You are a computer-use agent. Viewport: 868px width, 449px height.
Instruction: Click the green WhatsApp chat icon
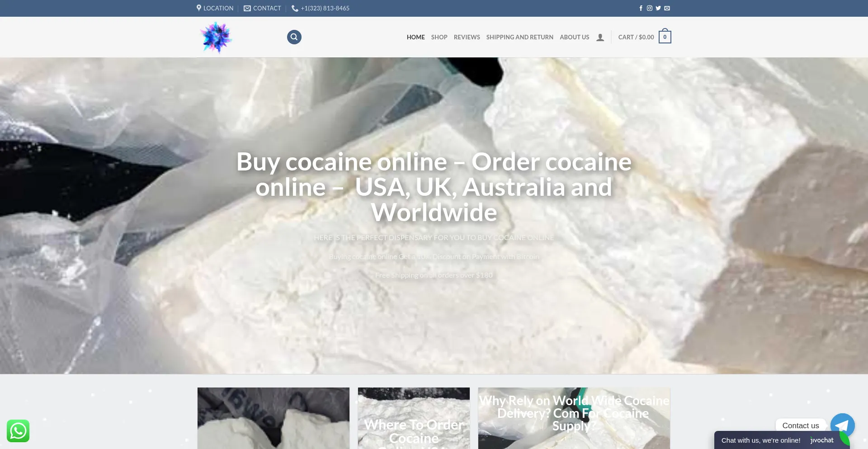[x=18, y=431]
